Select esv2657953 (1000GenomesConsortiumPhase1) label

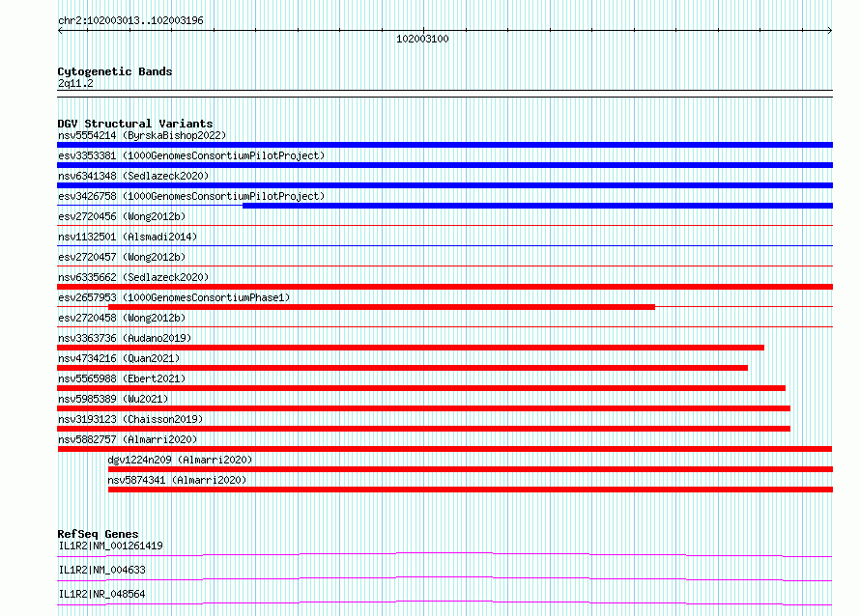[174, 297]
